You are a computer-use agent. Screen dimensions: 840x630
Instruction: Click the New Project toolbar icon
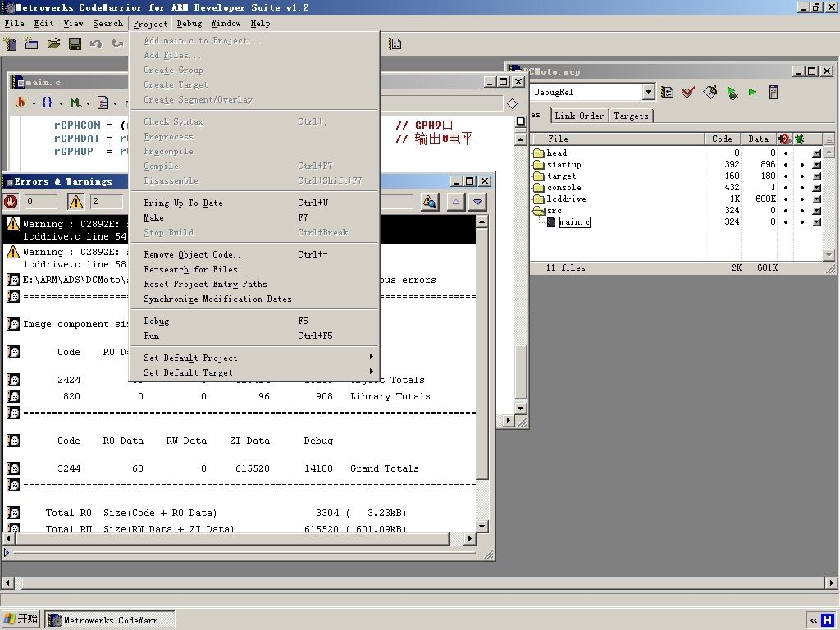point(31,43)
